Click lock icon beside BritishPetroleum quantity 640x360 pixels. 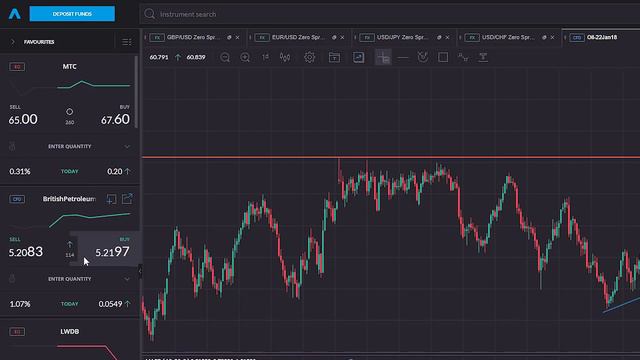pos(12,279)
